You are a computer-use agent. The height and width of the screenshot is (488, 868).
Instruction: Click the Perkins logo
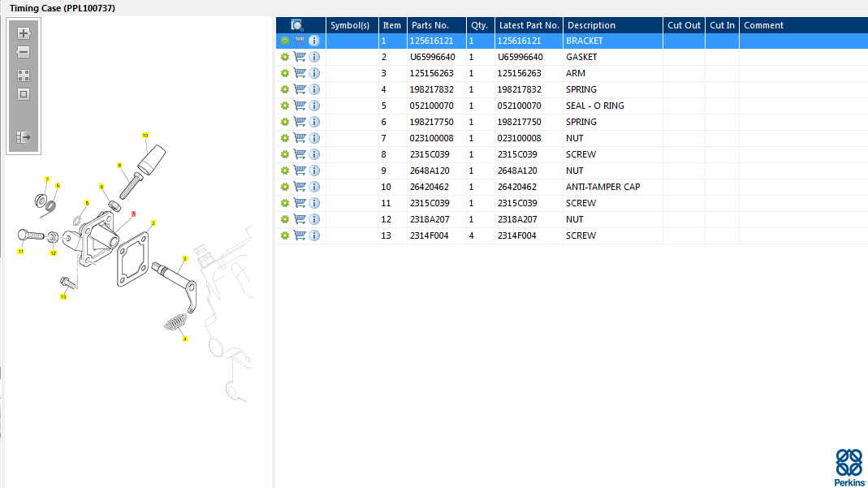850,466
